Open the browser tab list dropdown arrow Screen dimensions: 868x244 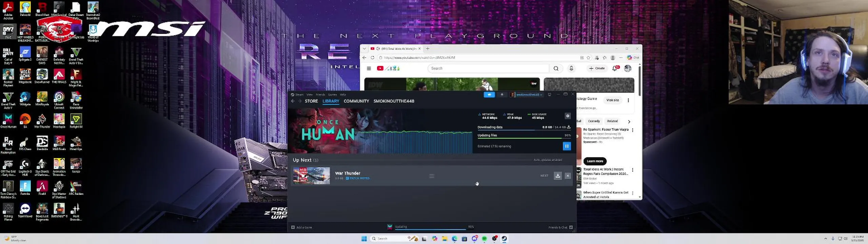click(x=364, y=48)
